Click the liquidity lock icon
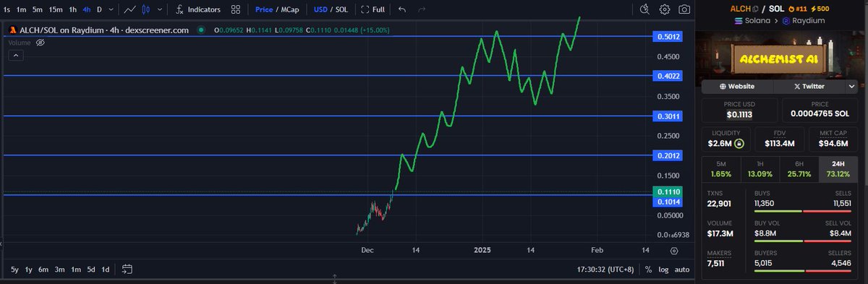 coord(739,144)
